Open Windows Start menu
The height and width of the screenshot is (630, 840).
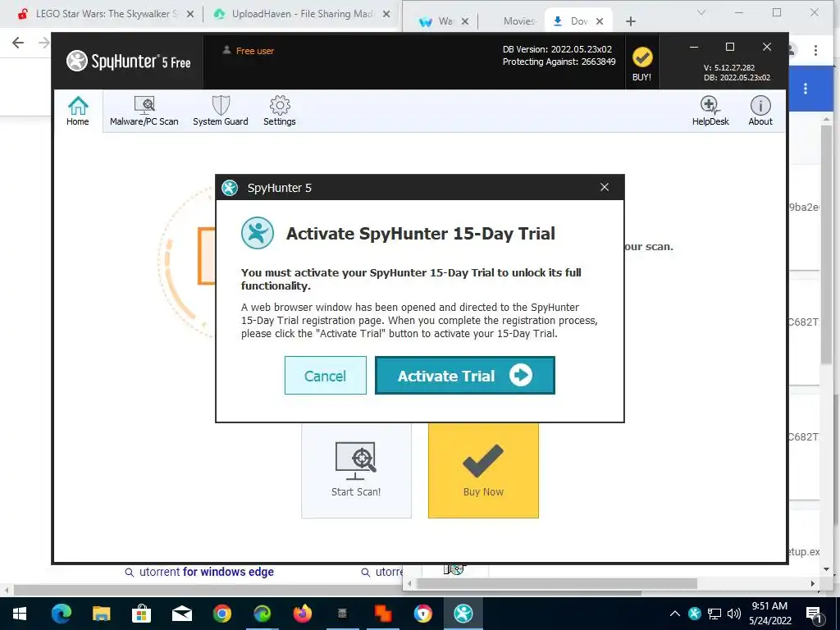click(20, 614)
